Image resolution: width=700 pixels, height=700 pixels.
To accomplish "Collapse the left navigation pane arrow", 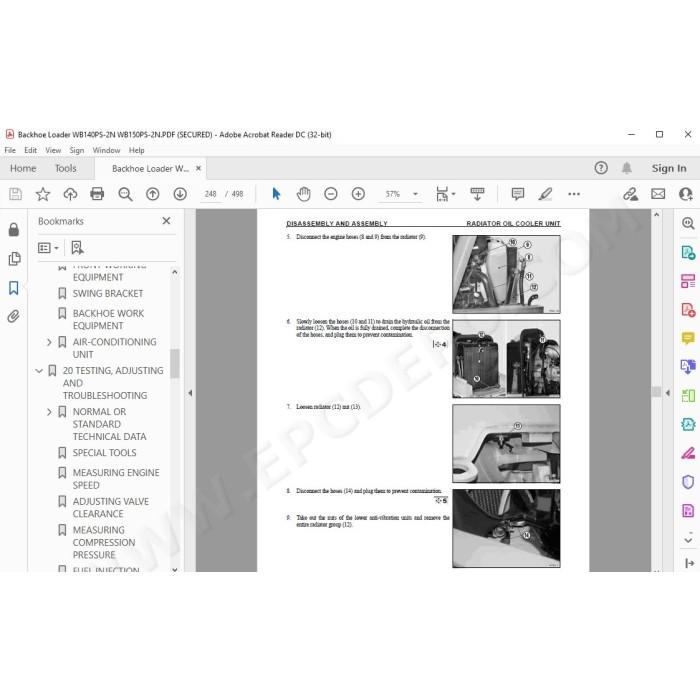I will 190,393.
